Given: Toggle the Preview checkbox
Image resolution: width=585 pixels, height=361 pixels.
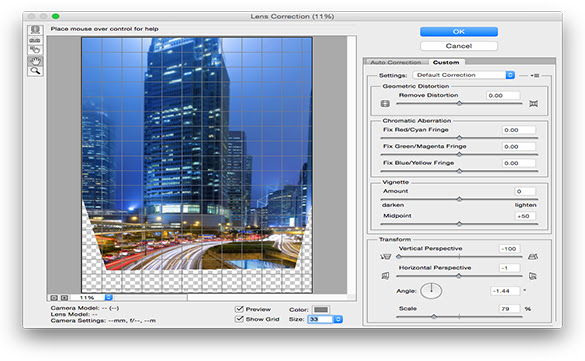Looking at the screenshot, I should click(239, 309).
